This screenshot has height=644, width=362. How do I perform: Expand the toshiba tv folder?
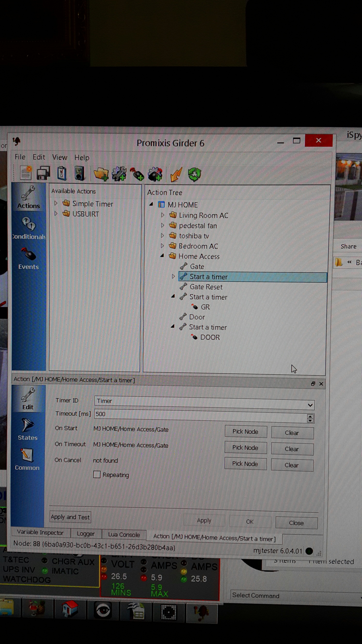pyautogui.click(x=162, y=236)
